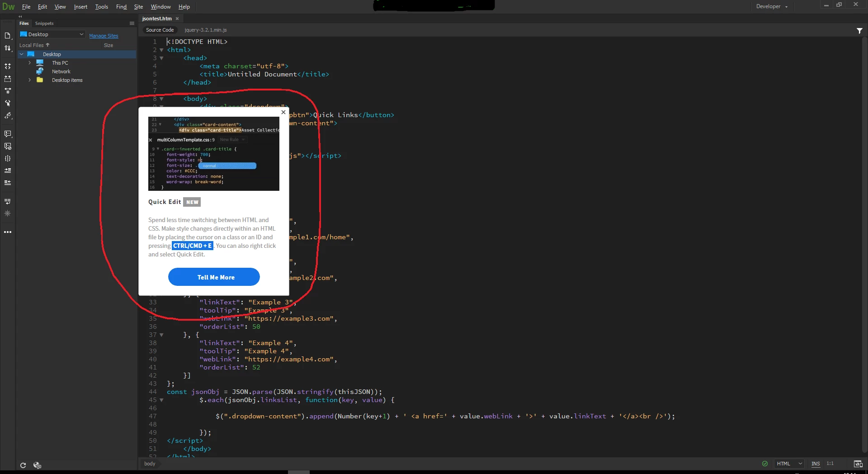Select the jsontest.htm document tab
This screenshot has height=474, width=868.
pyautogui.click(x=157, y=19)
